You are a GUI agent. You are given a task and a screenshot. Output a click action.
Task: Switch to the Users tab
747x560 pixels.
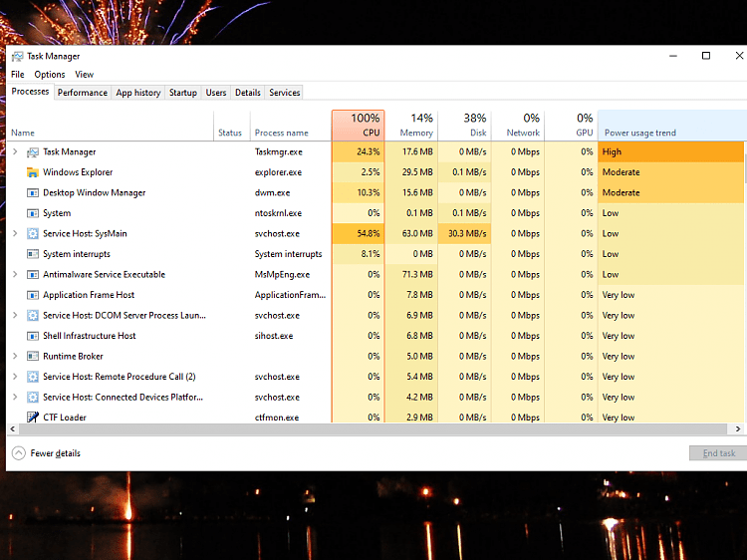(x=216, y=93)
